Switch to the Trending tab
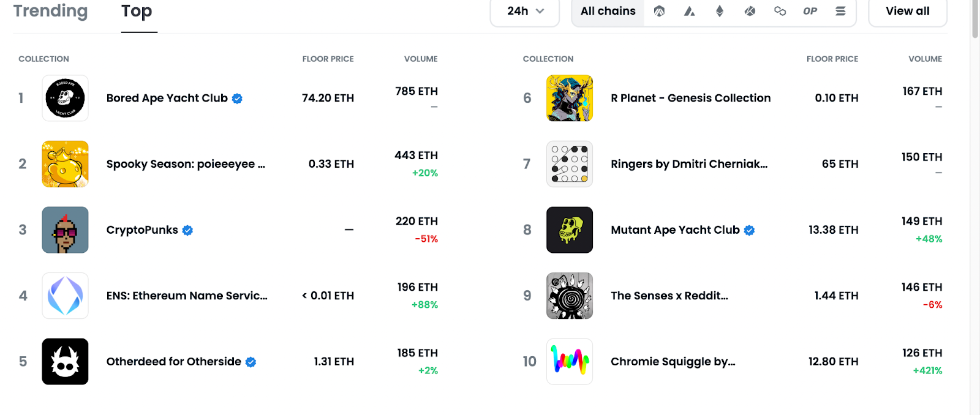Viewport: 980px width, 415px height. (50, 11)
